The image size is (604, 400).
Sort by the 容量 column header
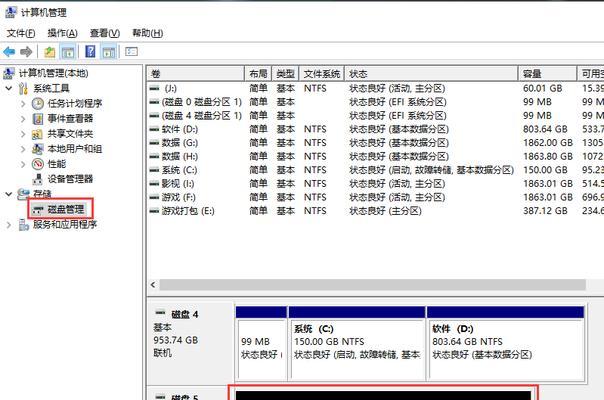coord(547,74)
